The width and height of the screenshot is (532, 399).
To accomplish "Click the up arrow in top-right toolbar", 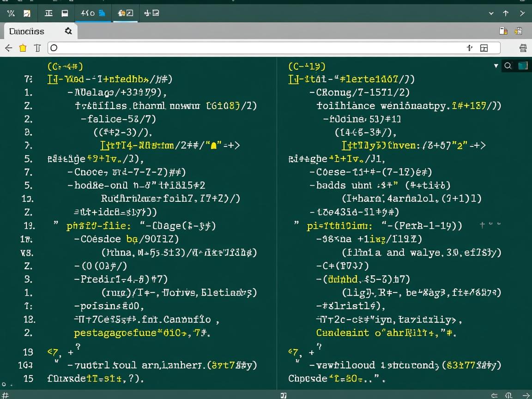I will [506, 13].
